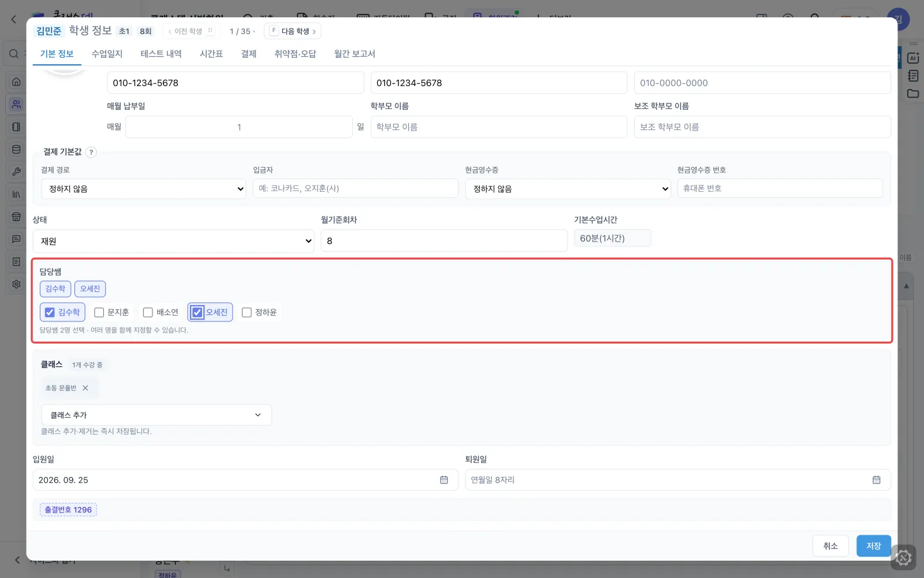Open the 1 / 35 student position selector
This screenshot has height=578, width=924.
point(242,31)
